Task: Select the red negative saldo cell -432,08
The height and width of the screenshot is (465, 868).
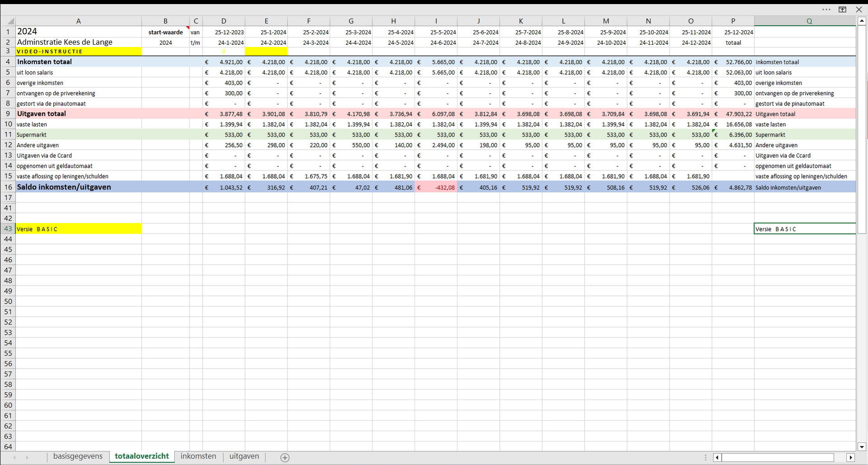Action: click(x=436, y=188)
